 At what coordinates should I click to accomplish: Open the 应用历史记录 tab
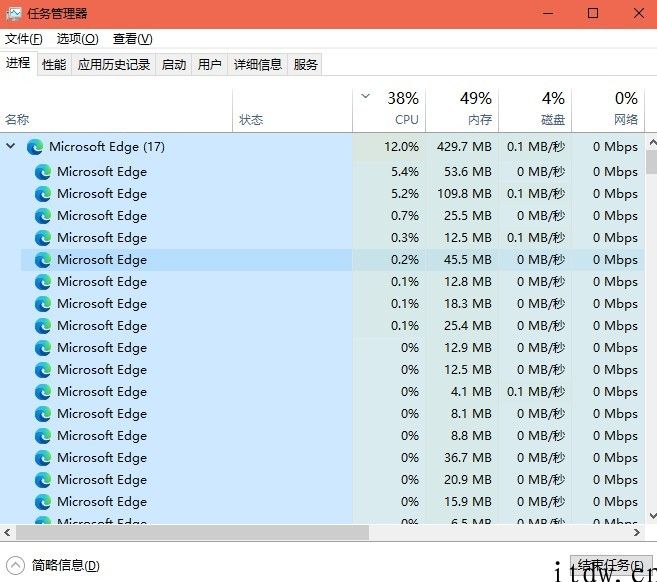coord(114,65)
